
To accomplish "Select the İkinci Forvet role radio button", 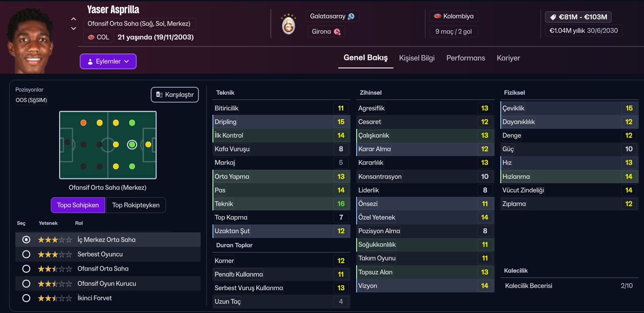I will pyautogui.click(x=26, y=298).
